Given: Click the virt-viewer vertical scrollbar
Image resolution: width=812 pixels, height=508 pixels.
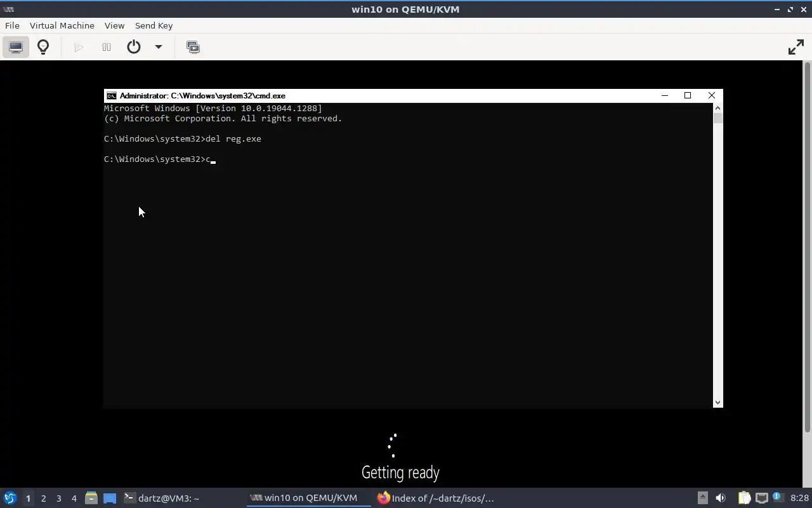Looking at the screenshot, I should point(808,248).
